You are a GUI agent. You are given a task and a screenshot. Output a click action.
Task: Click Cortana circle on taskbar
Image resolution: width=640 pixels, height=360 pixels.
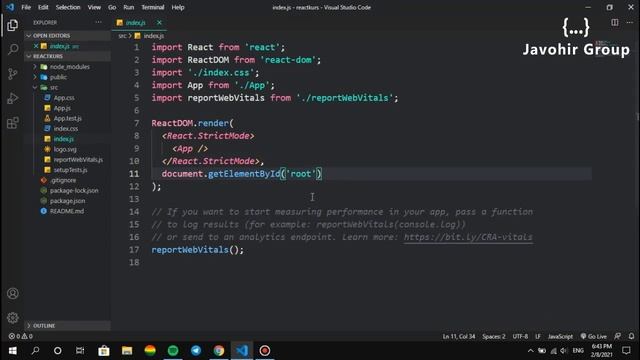click(x=58, y=351)
